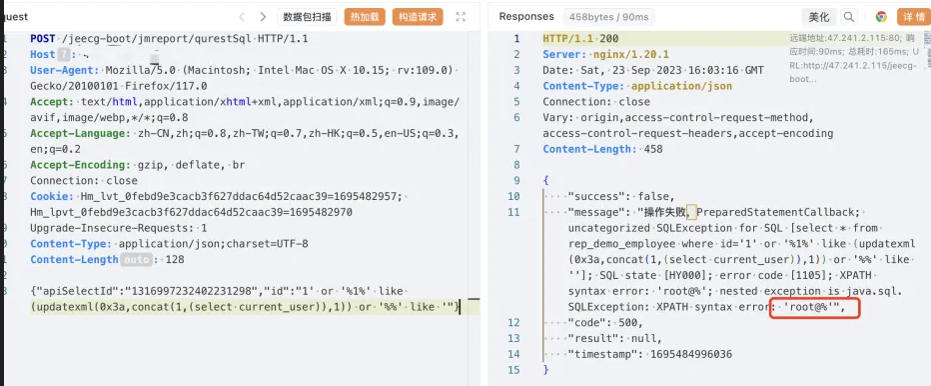Click the Upgrade-Insecure-Requests: 1 line
Viewport: 931px width, 386px height.
tap(119, 228)
